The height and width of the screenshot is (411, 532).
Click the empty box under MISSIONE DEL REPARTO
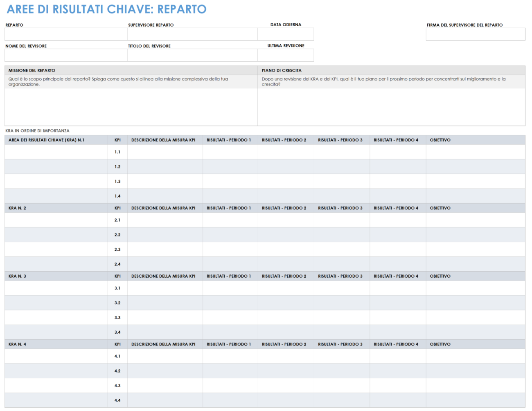pyautogui.click(x=131, y=107)
